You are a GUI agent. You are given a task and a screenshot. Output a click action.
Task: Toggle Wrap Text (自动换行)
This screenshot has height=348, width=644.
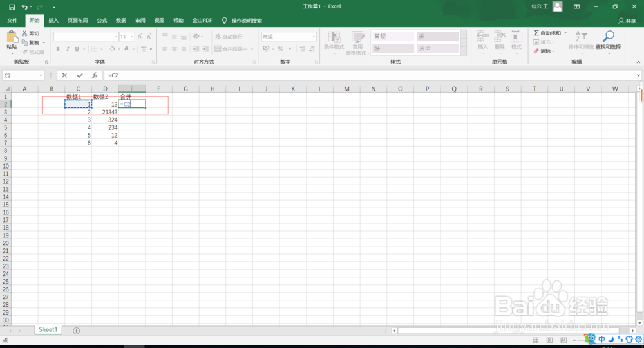tap(229, 37)
